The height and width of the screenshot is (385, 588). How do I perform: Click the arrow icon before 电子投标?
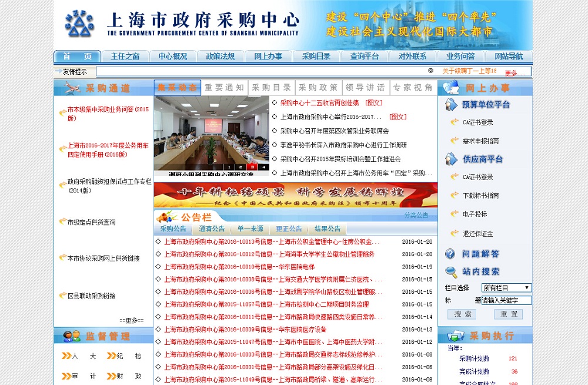pos(454,213)
